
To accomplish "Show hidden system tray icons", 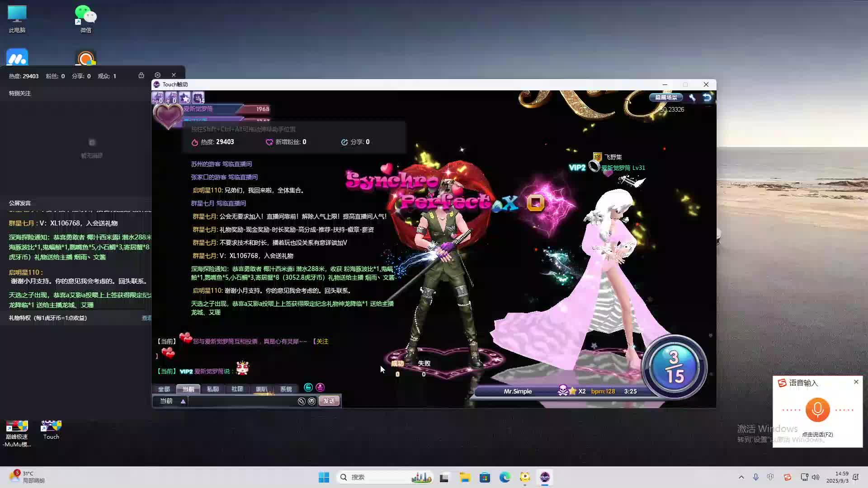I will coord(741,477).
